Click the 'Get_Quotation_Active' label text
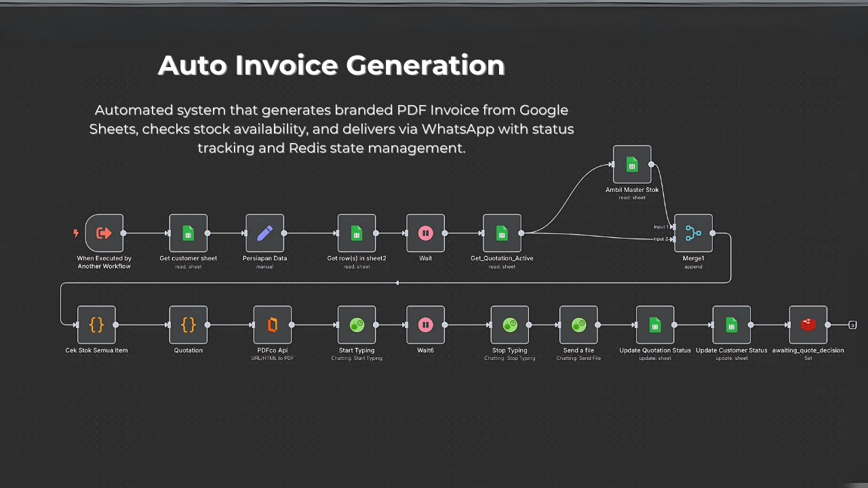The image size is (868, 488). (x=502, y=258)
